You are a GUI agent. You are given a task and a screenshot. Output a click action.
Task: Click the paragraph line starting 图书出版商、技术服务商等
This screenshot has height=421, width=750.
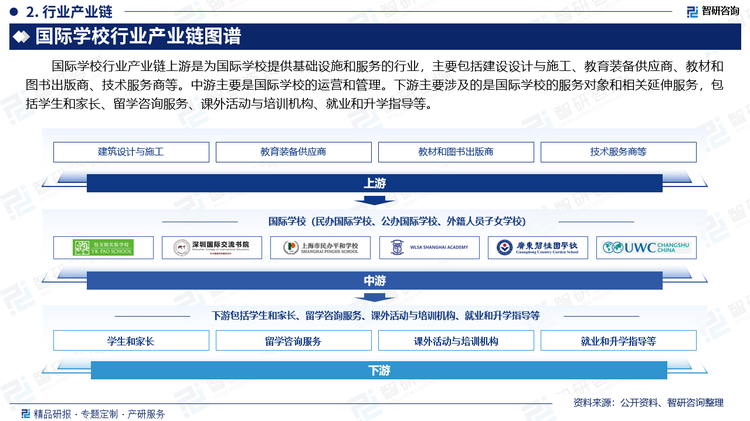click(375, 85)
